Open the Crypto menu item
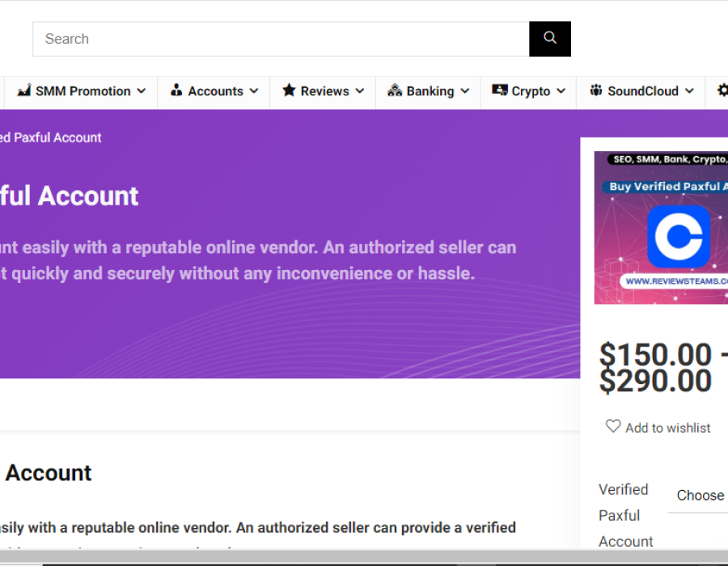The image size is (728, 566). (531, 91)
